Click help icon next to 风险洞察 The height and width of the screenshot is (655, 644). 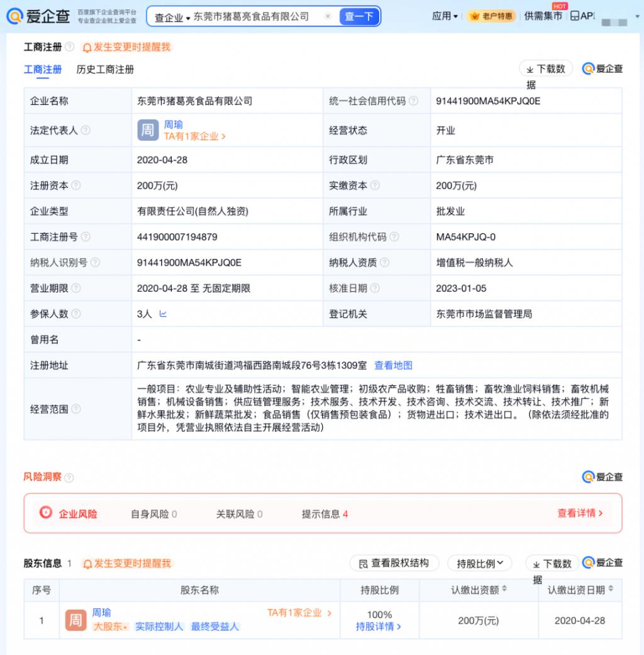click(69, 478)
